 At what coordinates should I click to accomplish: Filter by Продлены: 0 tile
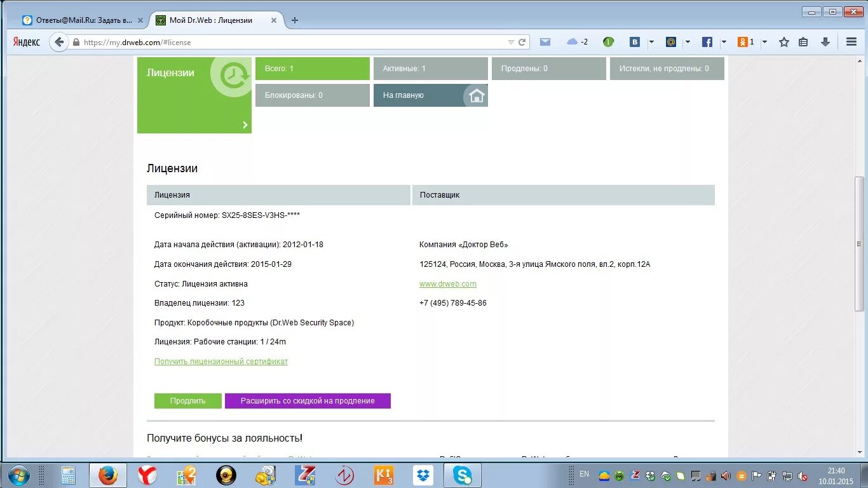[x=549, y=69]
